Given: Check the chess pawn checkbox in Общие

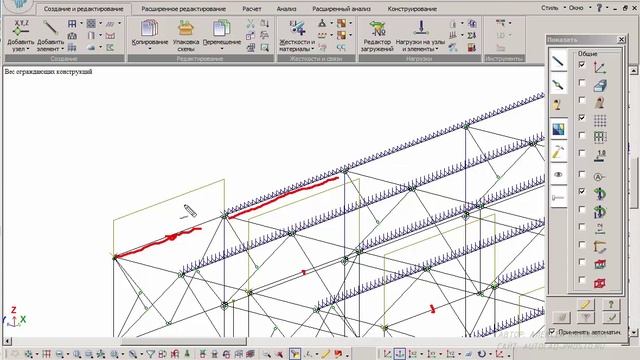Looking at the screenshot, I should tap(582, 100).
